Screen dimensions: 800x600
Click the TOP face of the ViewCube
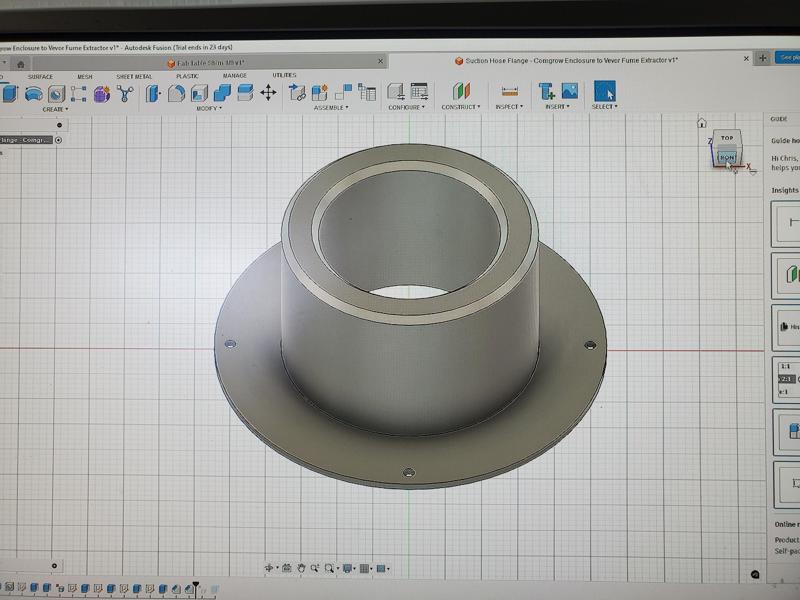[727, 138]
